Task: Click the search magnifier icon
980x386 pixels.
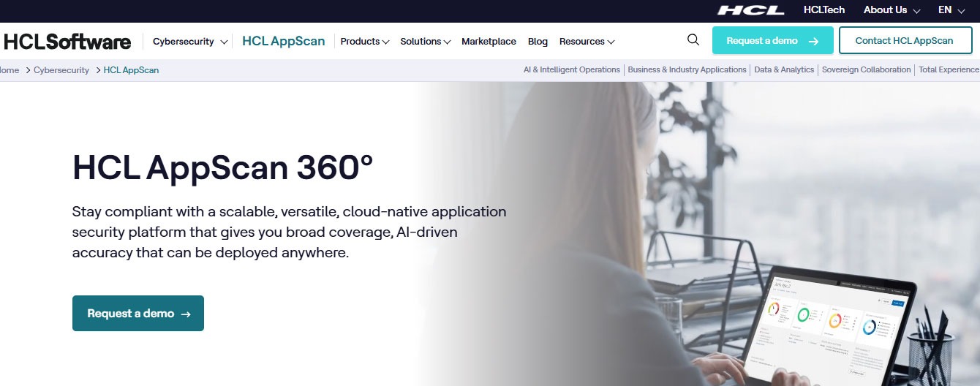Action: 693,40
